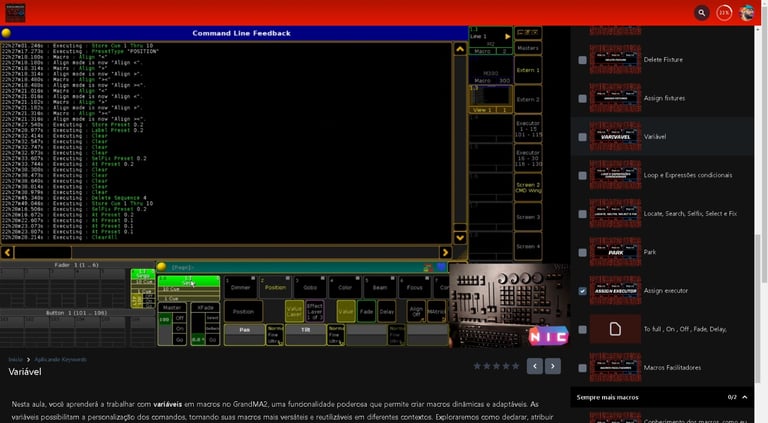Click the Effect Layer 1 of 3 button
This screenshot has height=423, width=768.
point(314,311)
